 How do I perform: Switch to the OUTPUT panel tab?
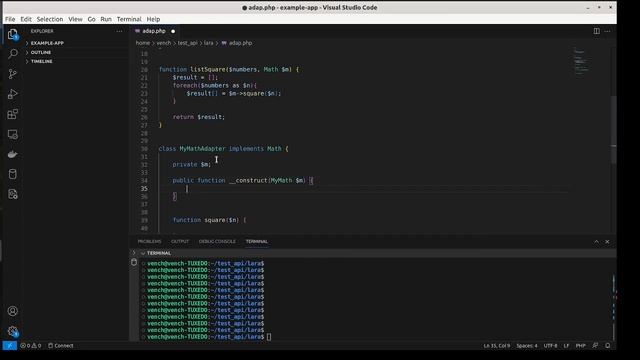click(180, 242)
